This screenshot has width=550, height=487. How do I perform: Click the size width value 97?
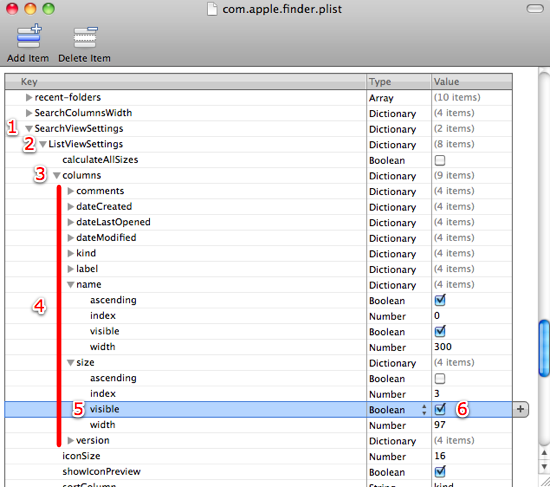(440, 425)
